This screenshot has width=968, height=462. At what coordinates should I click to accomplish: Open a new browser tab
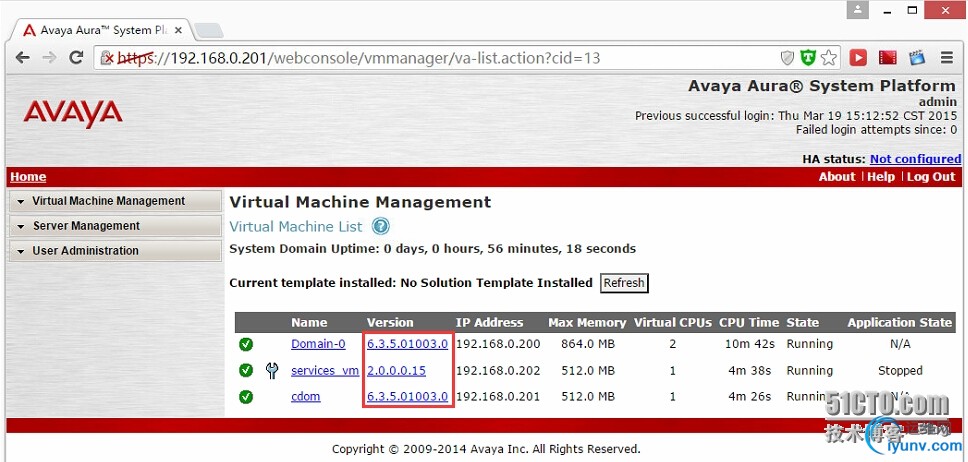click(x=209, y=30)
